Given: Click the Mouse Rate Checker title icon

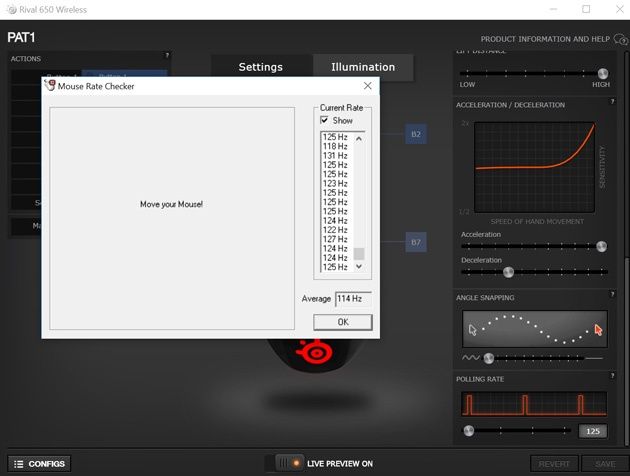Looking at the screenshot, I should [50, 86].
